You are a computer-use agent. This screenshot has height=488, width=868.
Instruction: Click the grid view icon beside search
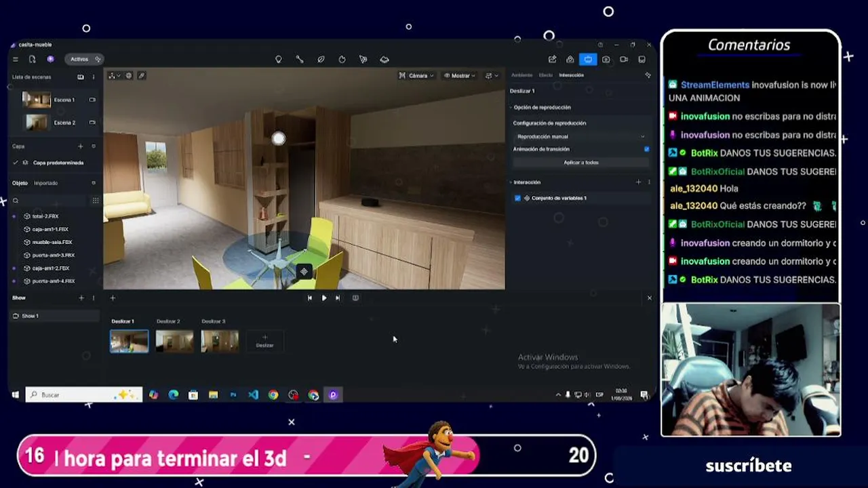click(x=95, y=201)
